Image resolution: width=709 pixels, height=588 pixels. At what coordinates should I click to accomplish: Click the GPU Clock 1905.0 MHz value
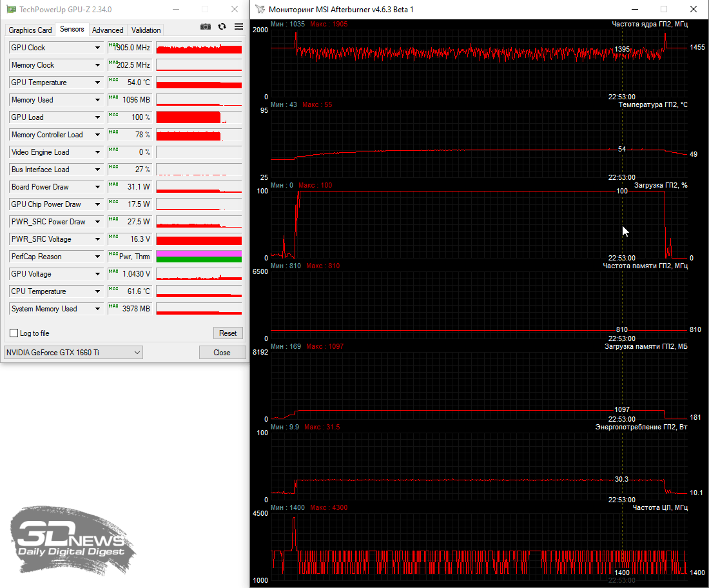click(x=130, y=48)
